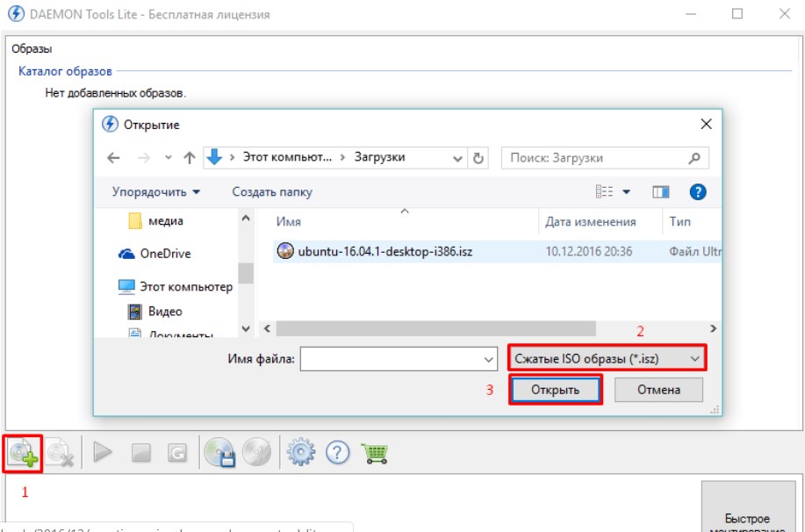Click the green shopping cart icon
The width and height of the screenshot is (805, 532).
tap(375, 453)
